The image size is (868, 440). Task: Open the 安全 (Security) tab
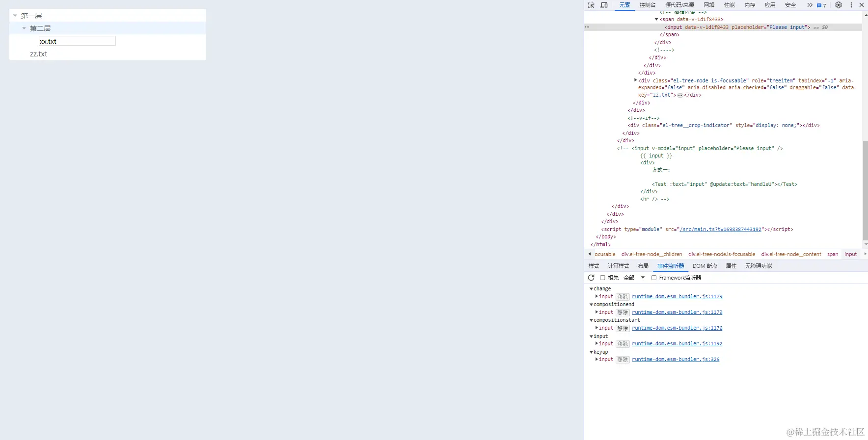pos(790,5)
